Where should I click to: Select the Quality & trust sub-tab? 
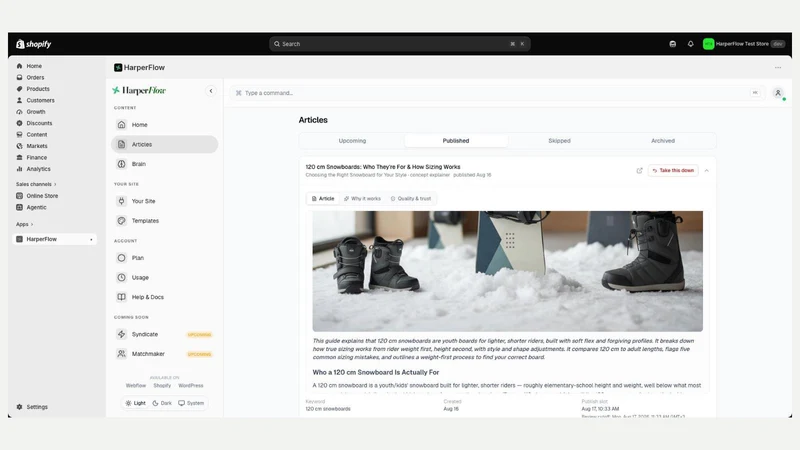click(411, 198)
